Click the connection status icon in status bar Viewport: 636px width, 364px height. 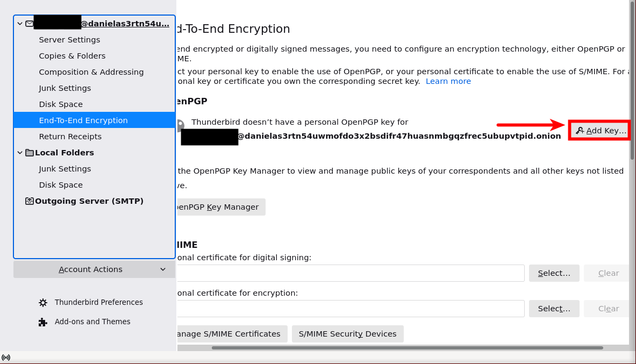[x=6, y=358]
